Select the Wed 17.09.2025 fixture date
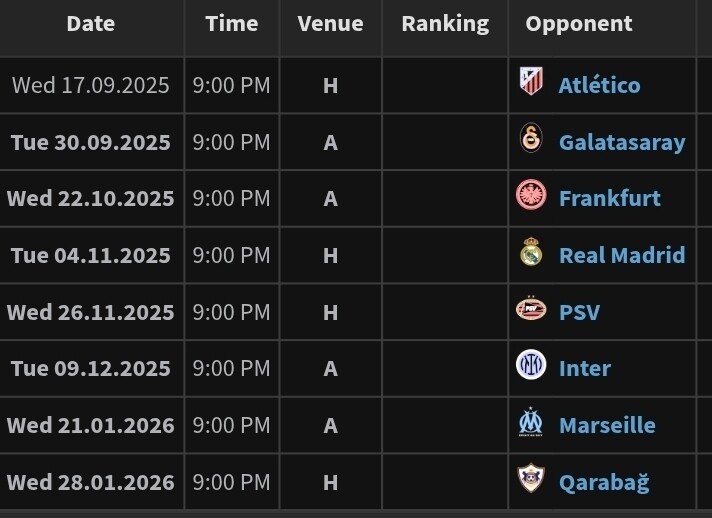Viewport: 712px width, 518px height. click(91, 85)
